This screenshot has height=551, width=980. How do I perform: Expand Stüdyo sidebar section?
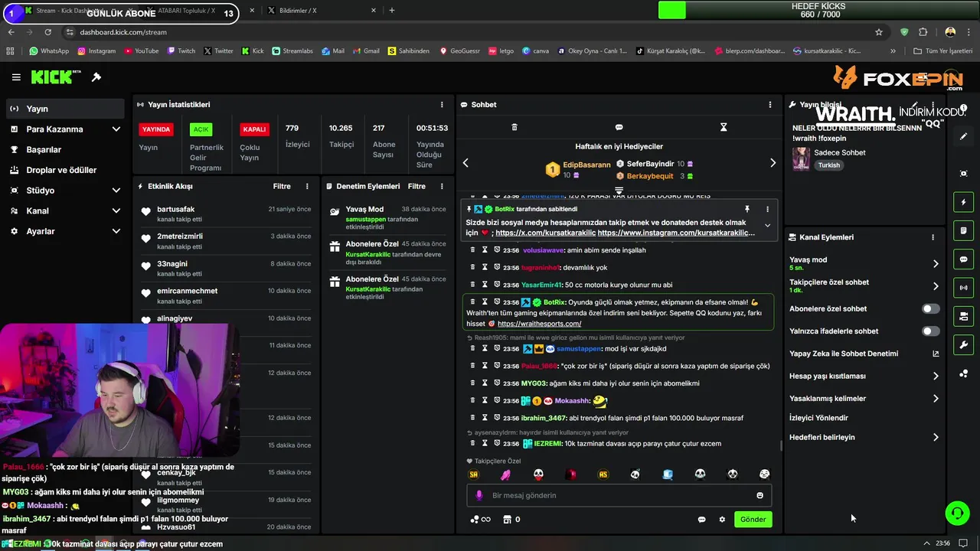click(116, 191)
